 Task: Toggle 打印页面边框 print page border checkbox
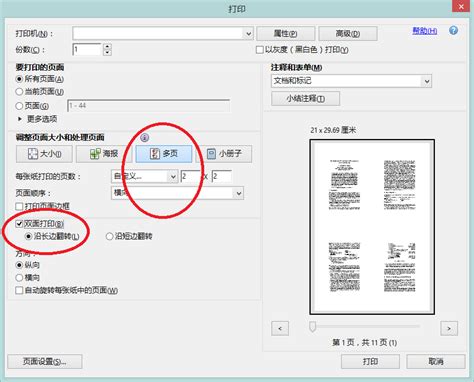19,206
